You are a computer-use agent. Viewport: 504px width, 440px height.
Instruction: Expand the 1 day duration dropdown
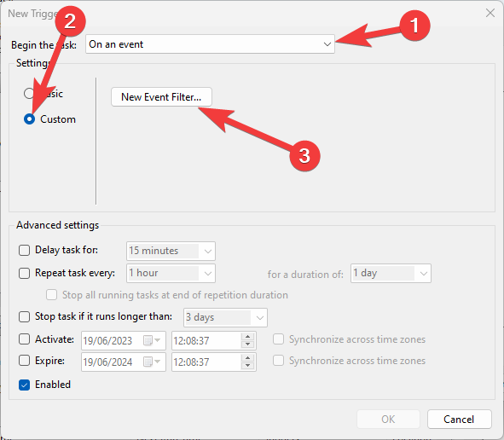(x=391, y=274)
